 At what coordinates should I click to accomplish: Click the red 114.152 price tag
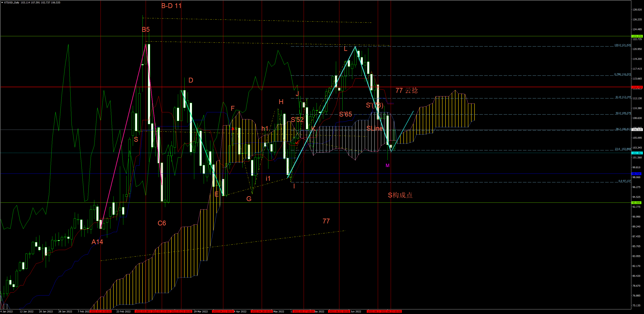click(637, 87)
